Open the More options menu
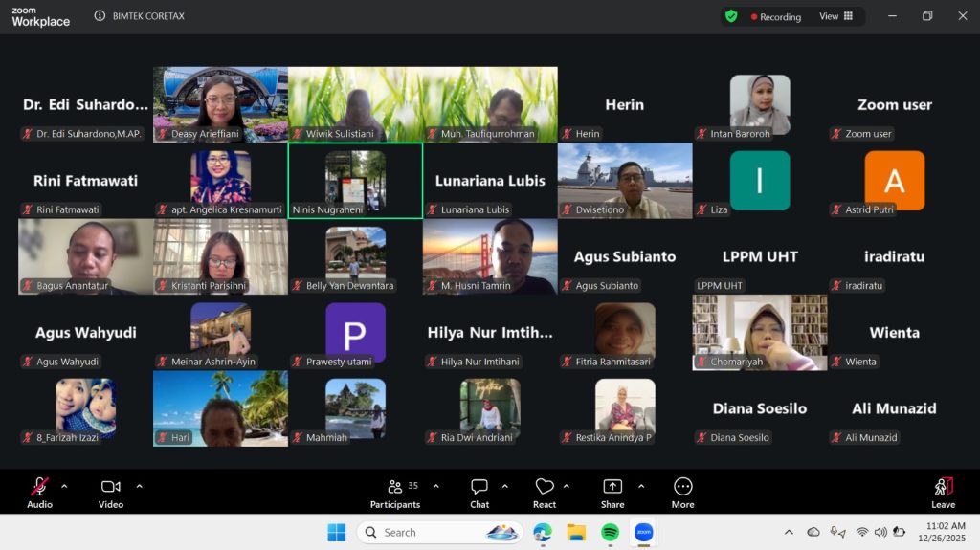980x550 pixels. [682, 493]
